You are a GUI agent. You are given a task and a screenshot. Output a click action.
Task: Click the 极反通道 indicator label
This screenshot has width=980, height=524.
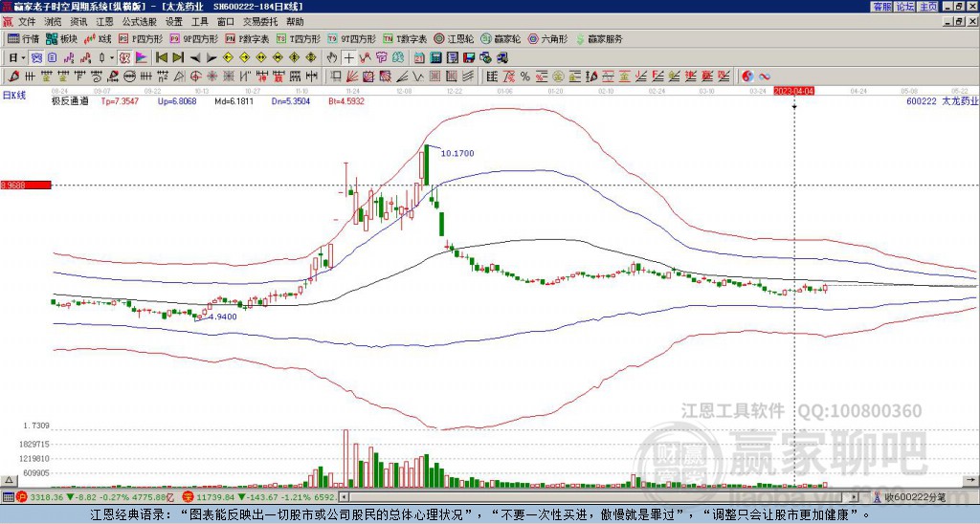(x=70, y=100)
